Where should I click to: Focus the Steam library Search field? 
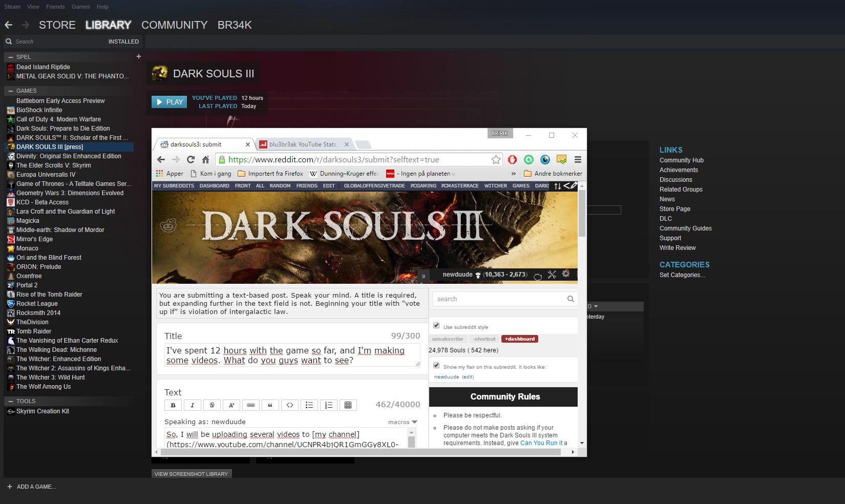tap(56, 41)
